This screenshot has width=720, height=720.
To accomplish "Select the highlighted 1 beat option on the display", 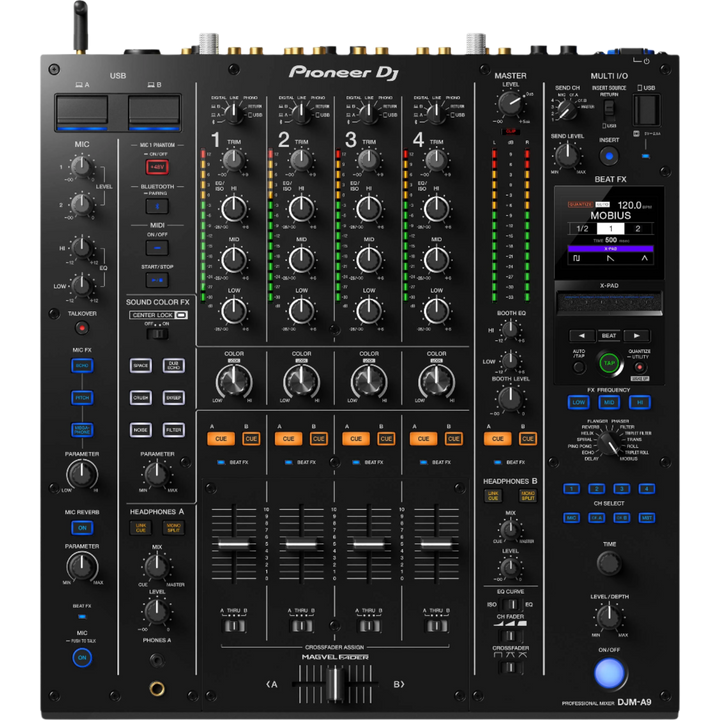I will [x=610, y=229].
